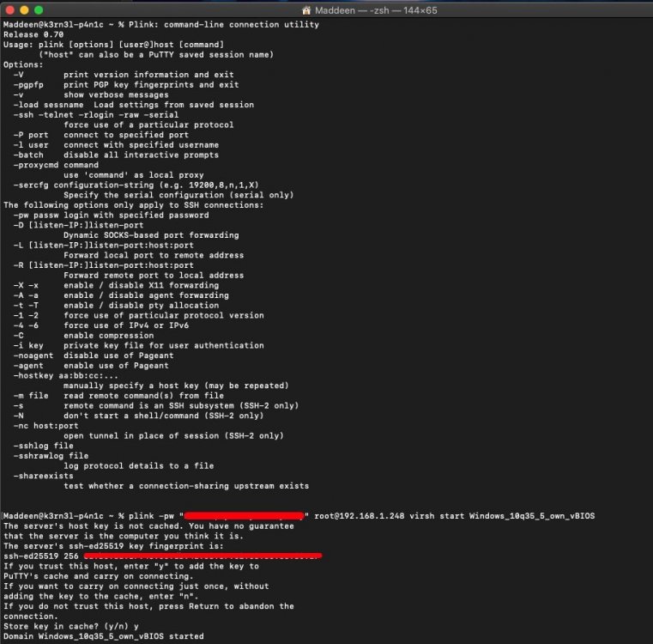Click the '-nc host:port' line
The width and height of the screenshot is (653, 644).
click(45, 426)
